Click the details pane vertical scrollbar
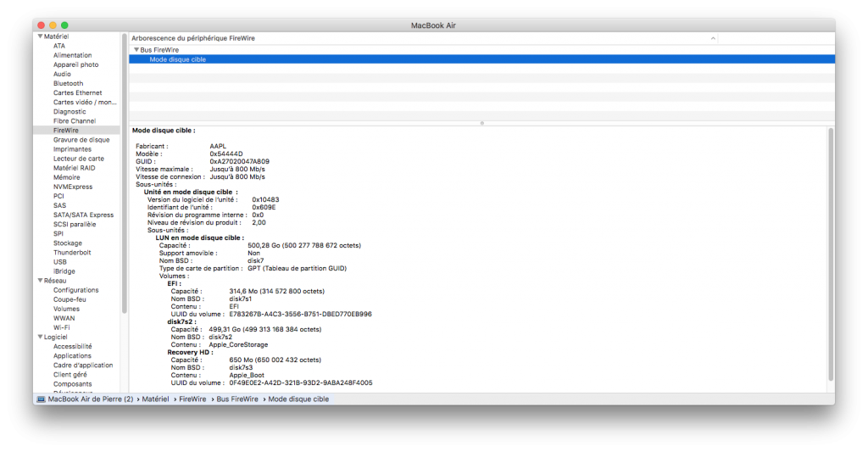 (831, 254)
